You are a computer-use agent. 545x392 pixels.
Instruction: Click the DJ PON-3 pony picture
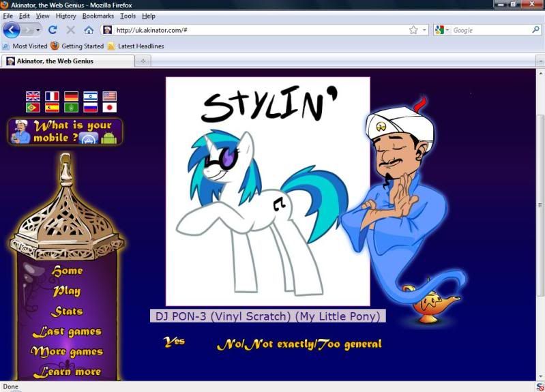267,191
